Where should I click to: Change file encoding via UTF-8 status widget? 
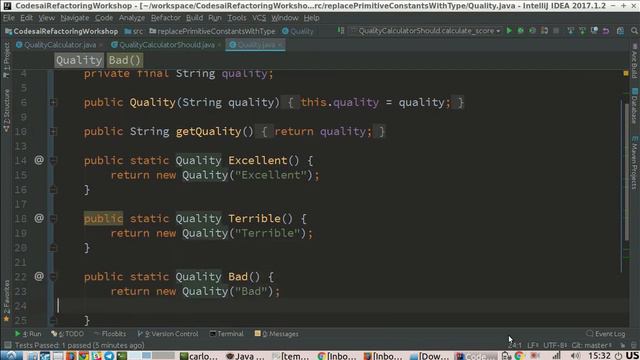click(x=555, y=345)
